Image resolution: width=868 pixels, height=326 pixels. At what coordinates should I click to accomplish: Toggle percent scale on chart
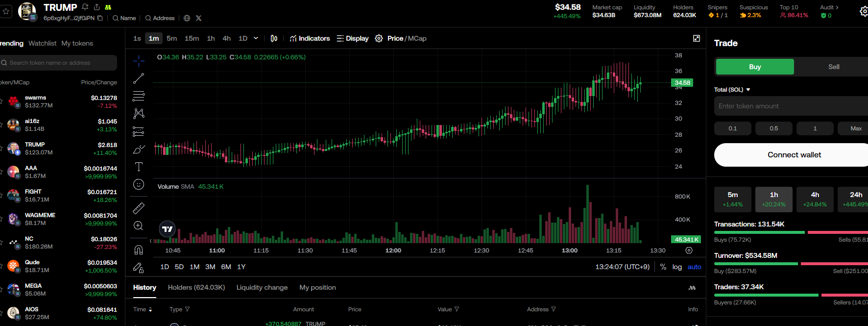pyautogui.click(x=663, y=267)
